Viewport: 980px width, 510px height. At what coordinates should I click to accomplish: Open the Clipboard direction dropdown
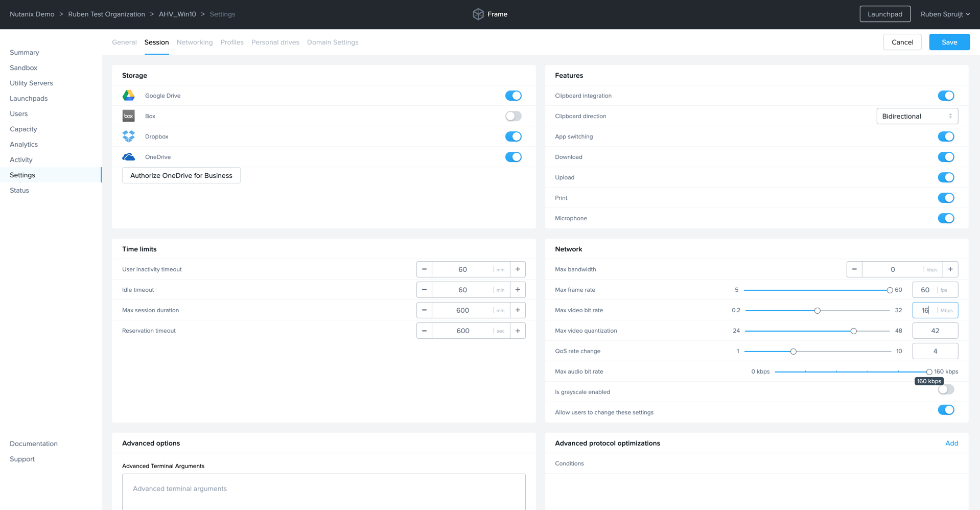917,116
